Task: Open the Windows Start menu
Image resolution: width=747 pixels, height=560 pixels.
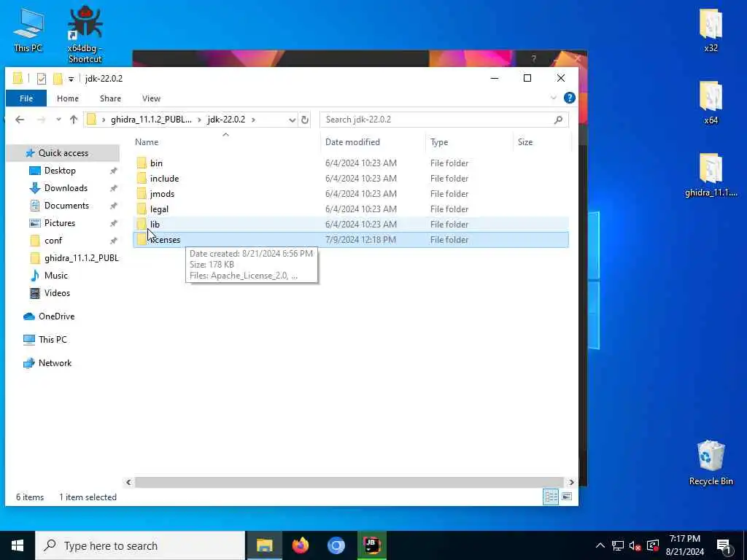Action: (x=18, y=545)
